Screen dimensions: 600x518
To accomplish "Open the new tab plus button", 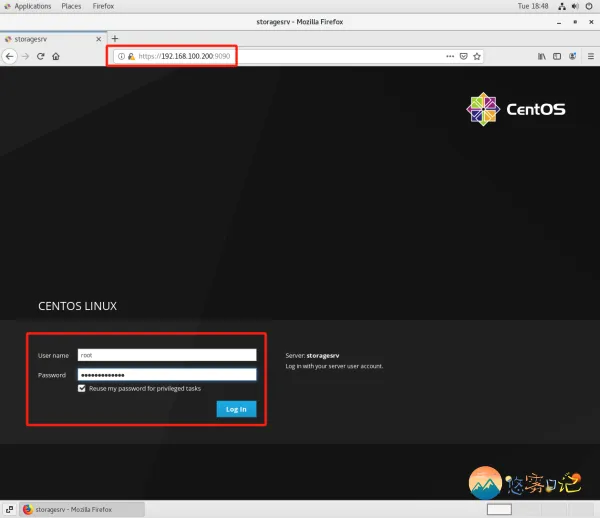I will pos(115,39).
